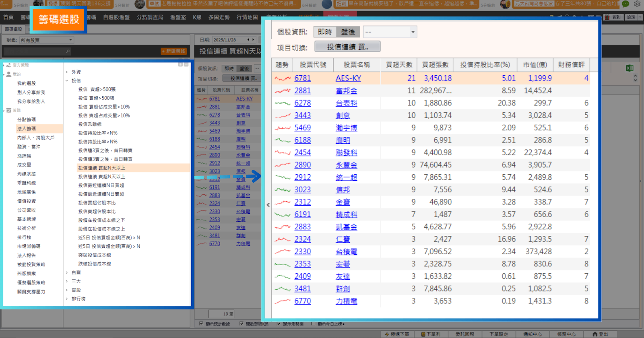The width and height of the screenshot is (644, 338).
Task: Open the settings gear icon
Action: (x=637, y=4)
